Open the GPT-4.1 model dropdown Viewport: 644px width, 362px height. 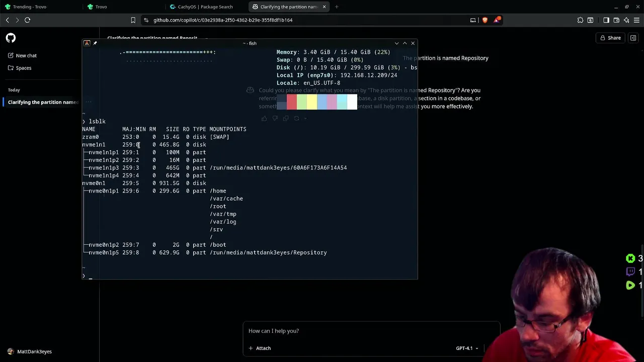tap(467, 348)
